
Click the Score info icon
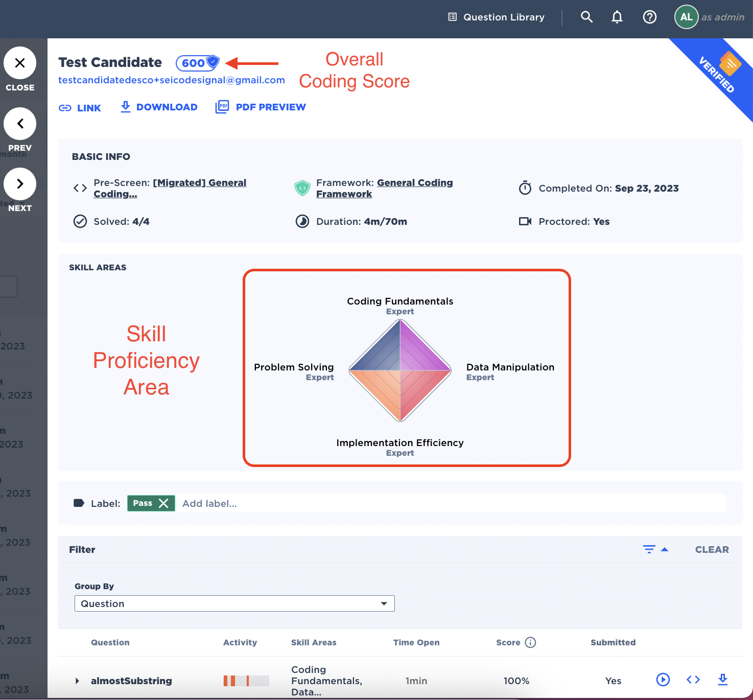[x=530, y=642]
